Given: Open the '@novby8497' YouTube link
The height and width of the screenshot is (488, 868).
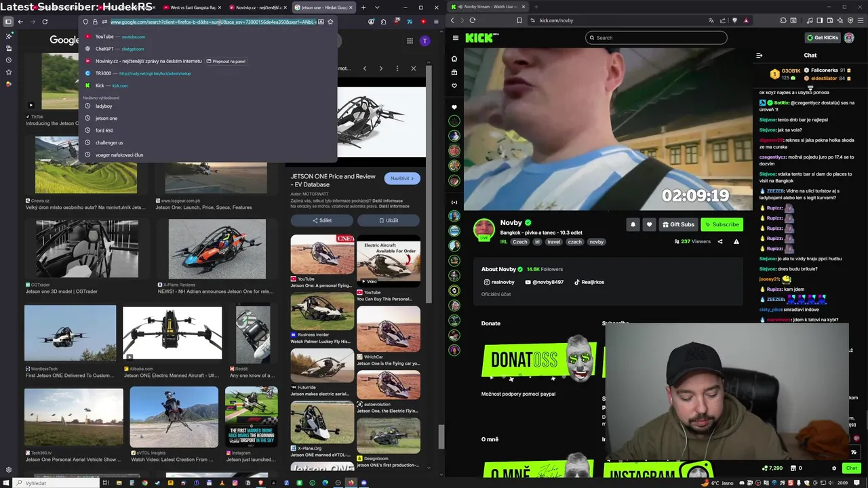Looking at the screenshot, I should point(543,282).
